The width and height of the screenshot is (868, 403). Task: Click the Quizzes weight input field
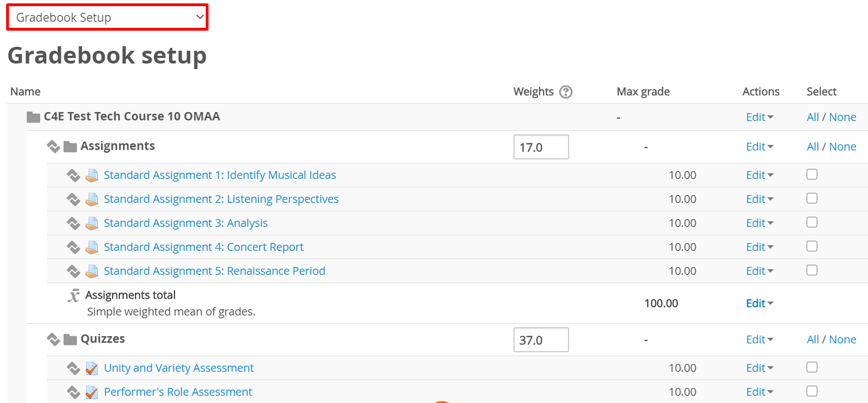541,340
